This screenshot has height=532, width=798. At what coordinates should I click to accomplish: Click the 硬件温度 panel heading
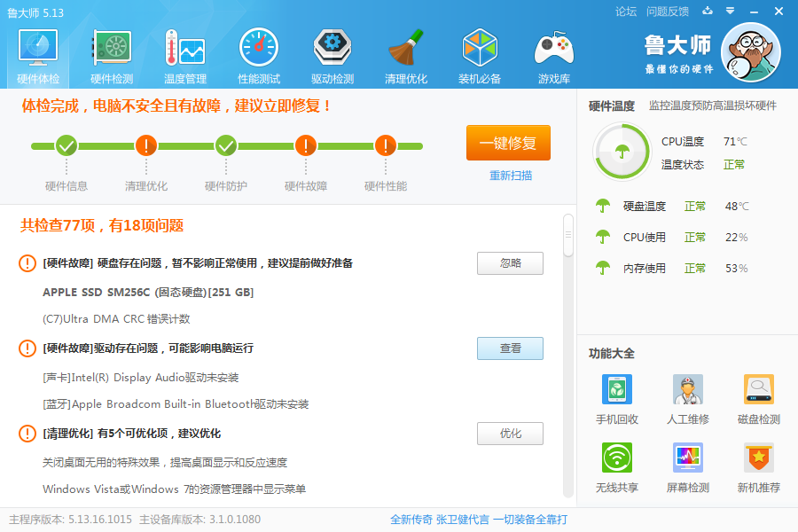tap(612, 106)
